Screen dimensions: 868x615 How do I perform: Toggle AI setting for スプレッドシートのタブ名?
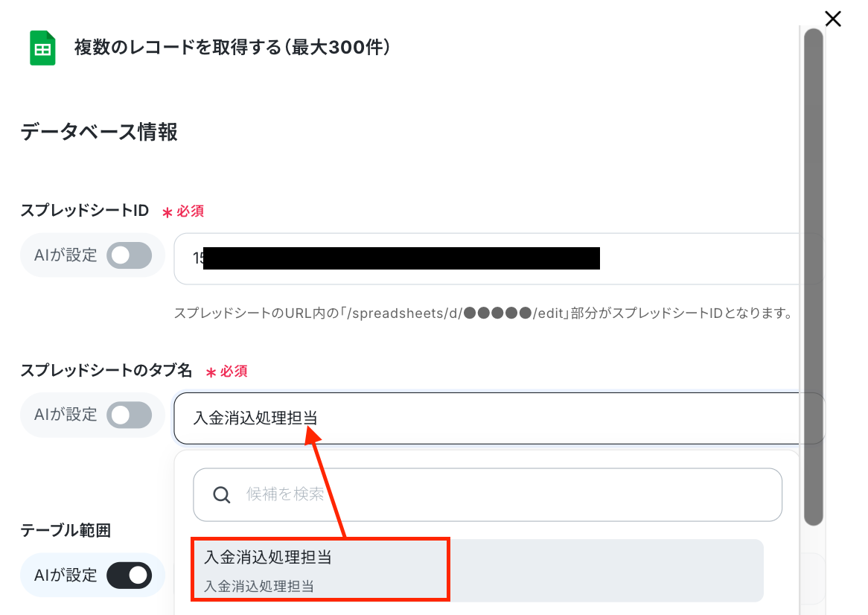coord(130,415)
